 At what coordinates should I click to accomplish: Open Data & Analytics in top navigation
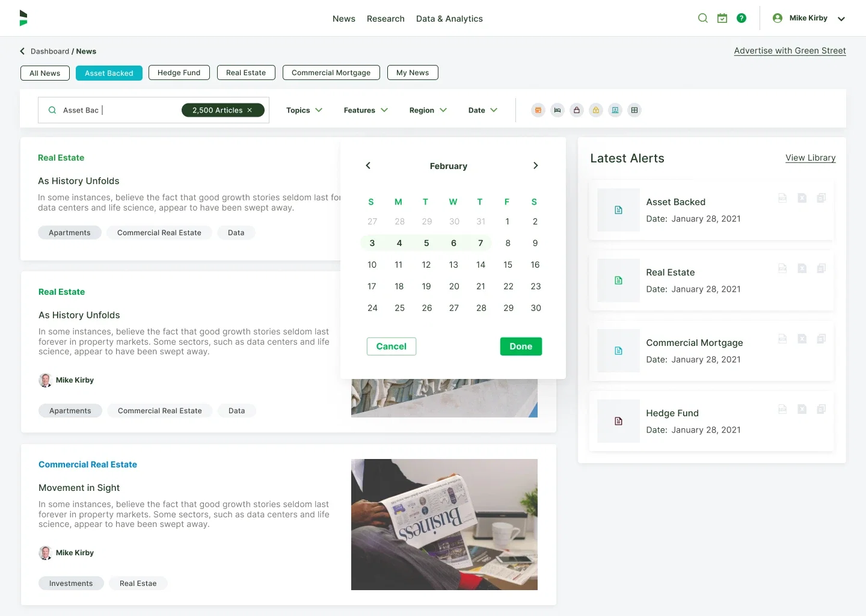[449, 19]
